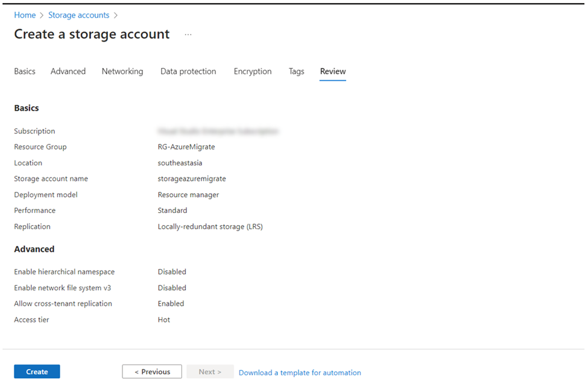Click the blue Create button
This screenshot has width=588, height=388.
point(37,372)
